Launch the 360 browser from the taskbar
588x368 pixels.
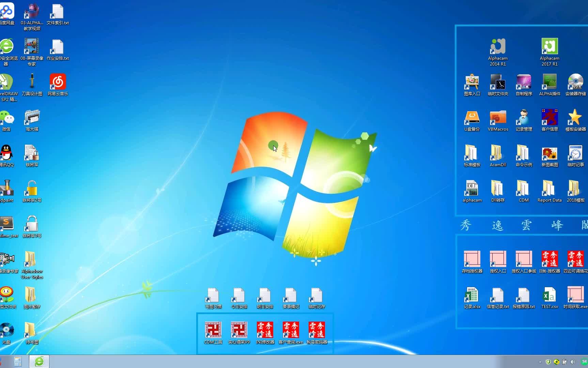(39, 361)
